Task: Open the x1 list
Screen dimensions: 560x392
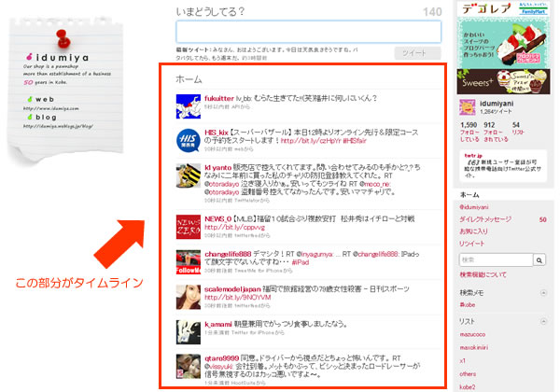Action: 463,360
